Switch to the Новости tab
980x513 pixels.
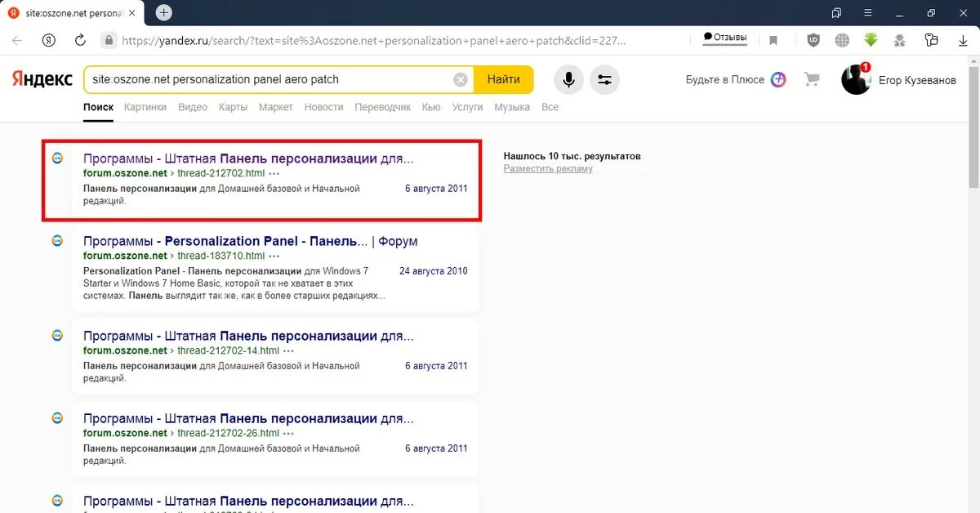pos(323,107)
